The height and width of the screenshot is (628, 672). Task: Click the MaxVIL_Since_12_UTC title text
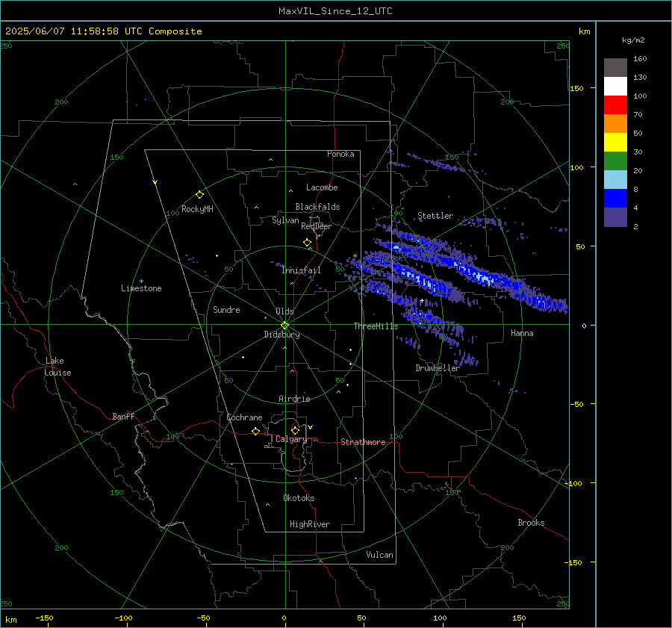[335, 11]
